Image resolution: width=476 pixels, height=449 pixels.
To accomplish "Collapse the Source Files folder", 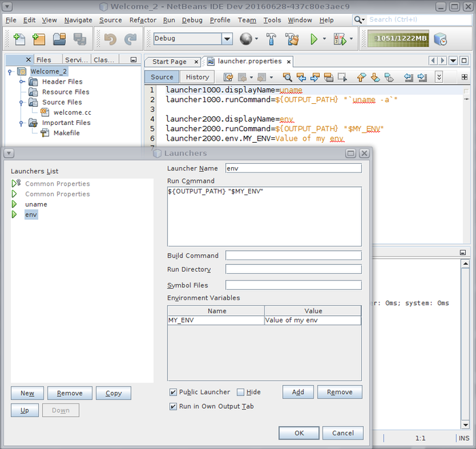I will (21, 103).
